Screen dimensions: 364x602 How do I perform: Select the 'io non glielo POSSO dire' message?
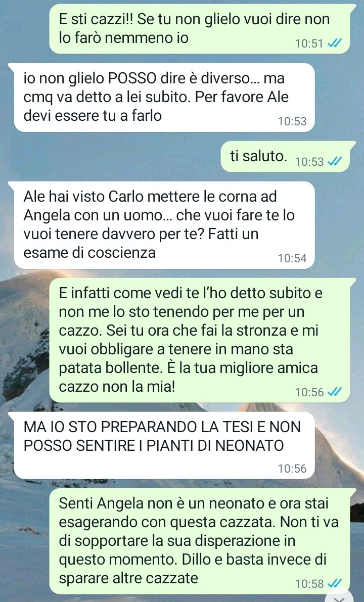[164, 98]
